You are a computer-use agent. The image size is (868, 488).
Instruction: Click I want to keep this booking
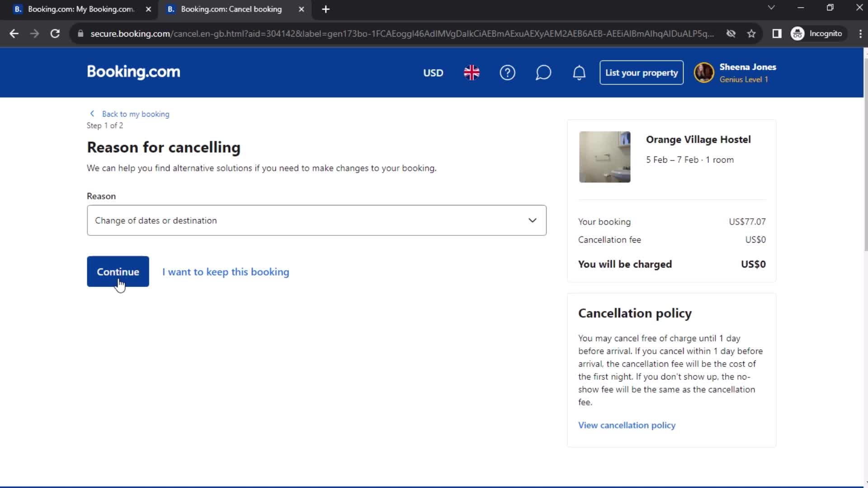coord(226,272)
